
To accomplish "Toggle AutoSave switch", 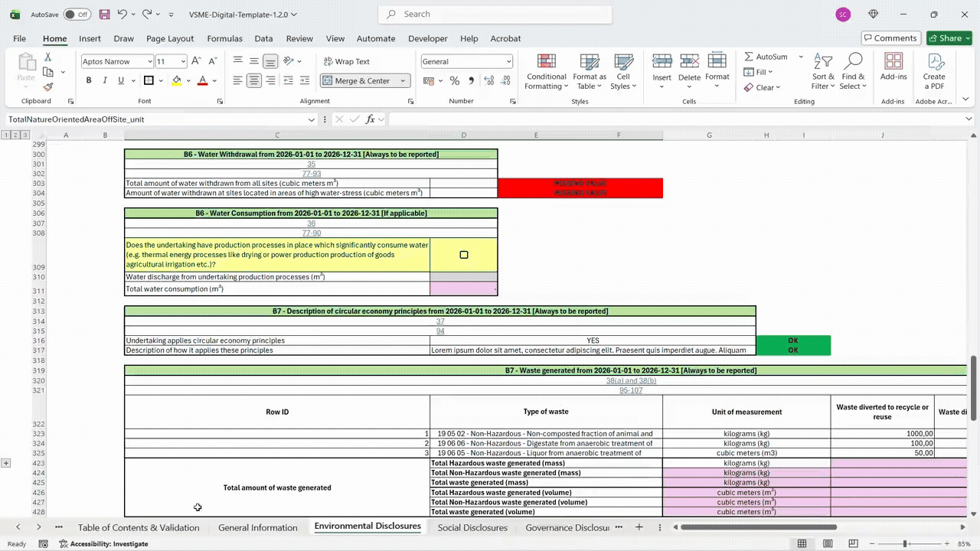I will pos(77,15).
